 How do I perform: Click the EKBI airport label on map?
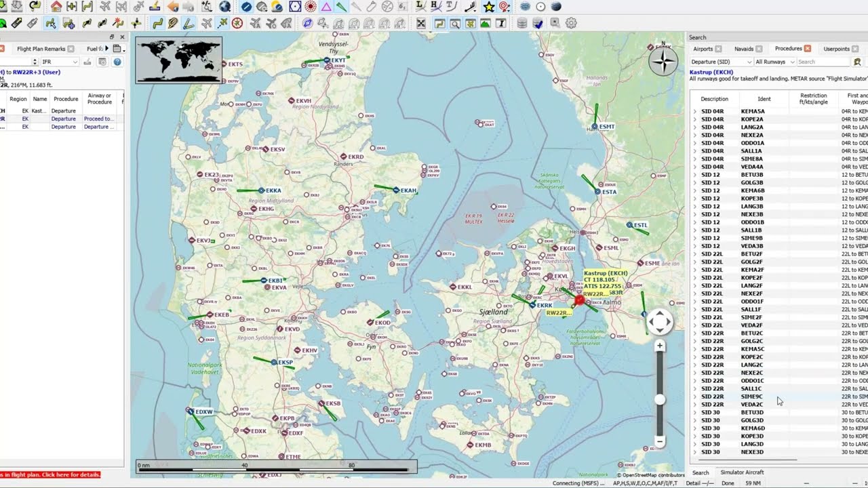[x=275, y=281]
